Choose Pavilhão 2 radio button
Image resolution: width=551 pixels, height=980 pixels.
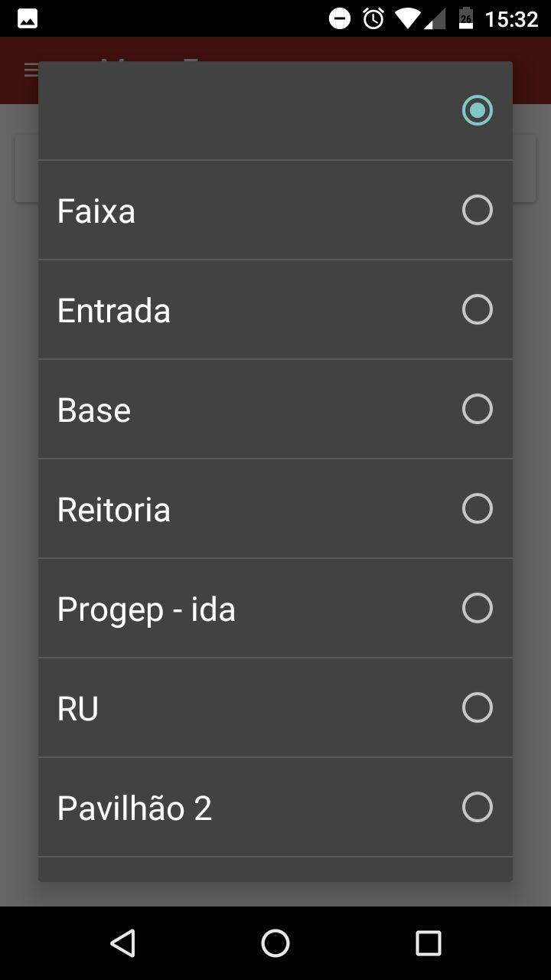point(477,807)
